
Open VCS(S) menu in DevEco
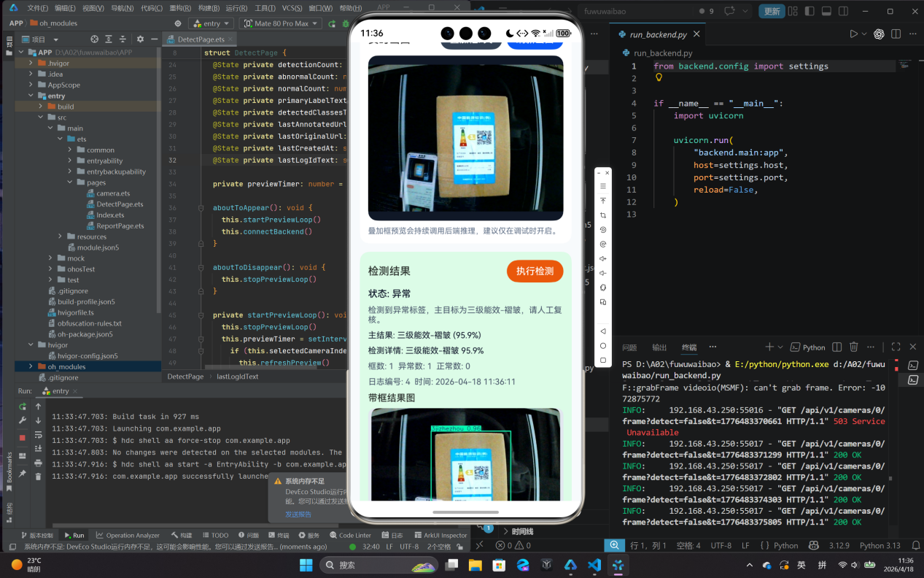point(292,8)
